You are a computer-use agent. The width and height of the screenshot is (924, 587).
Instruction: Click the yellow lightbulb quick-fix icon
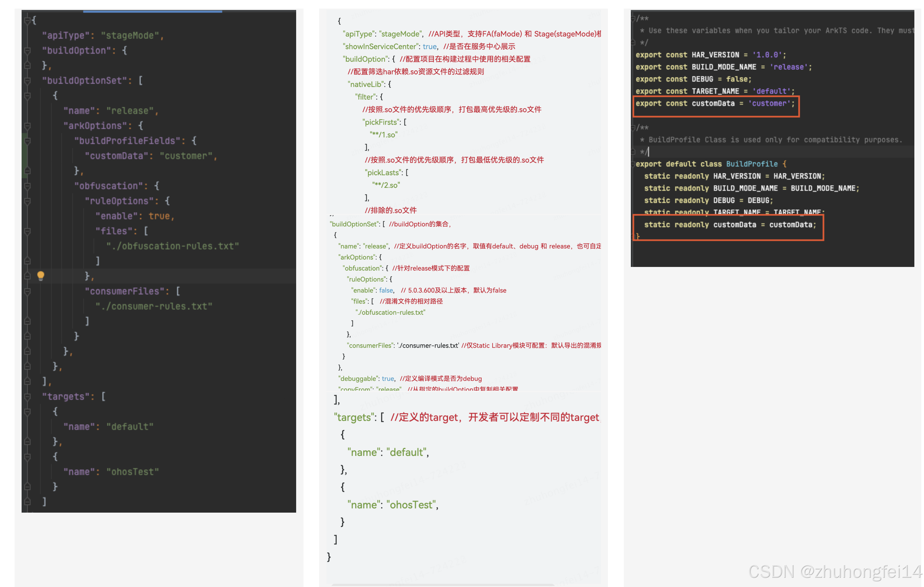pyautogui.click(x=41, y=276)
